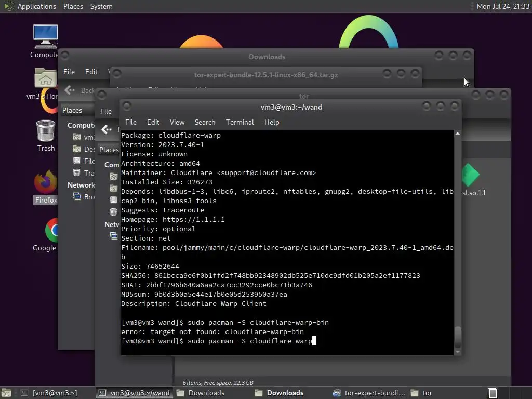Select Network heading in Downloads sidebar
The height and width of the screenshot is (399, 532).
pyautogui.click(x=81, y=185)
